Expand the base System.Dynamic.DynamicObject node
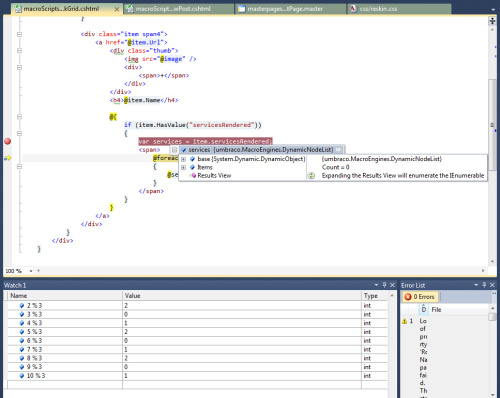 183,159
